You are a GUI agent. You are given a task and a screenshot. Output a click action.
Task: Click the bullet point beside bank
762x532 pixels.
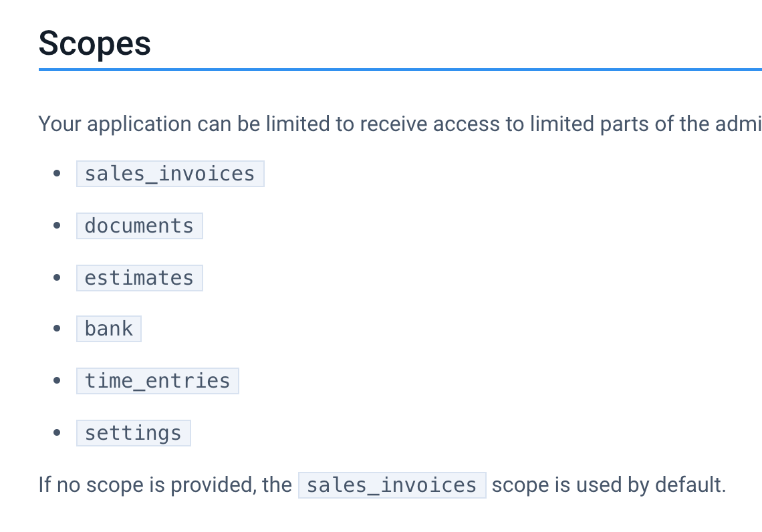click(57, 328)
